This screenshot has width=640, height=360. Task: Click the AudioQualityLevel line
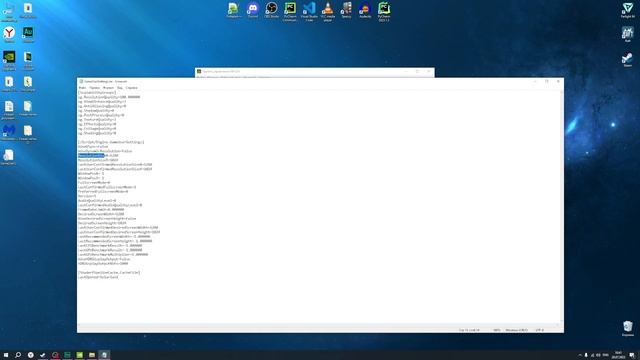tap(97, 200)
